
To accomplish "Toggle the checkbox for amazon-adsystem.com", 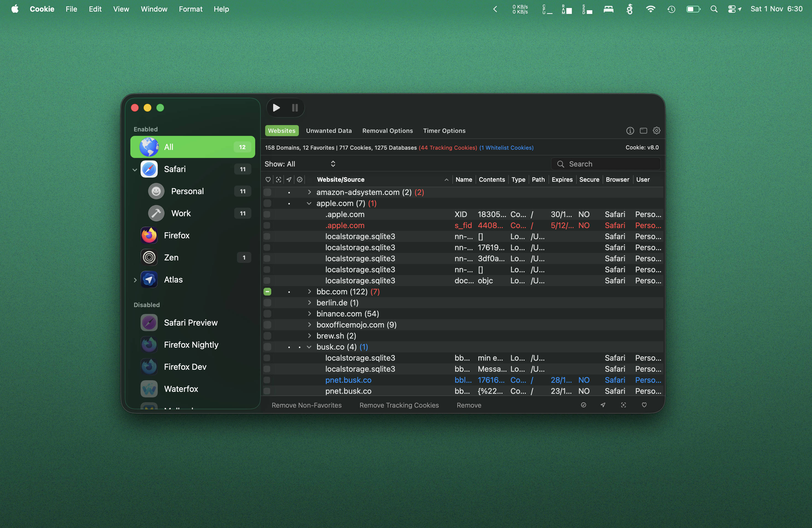I will tap(267, 192).
